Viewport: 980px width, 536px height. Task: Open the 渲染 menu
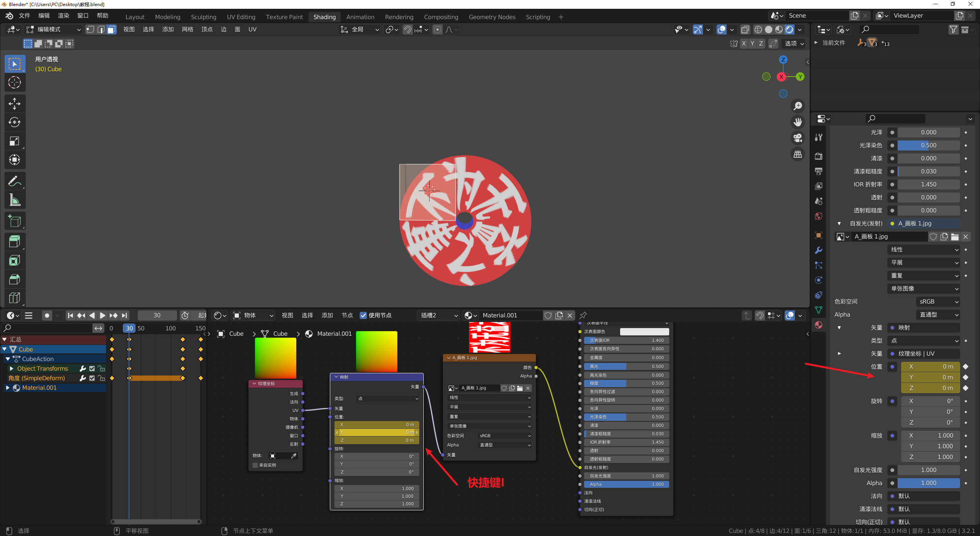63,16
